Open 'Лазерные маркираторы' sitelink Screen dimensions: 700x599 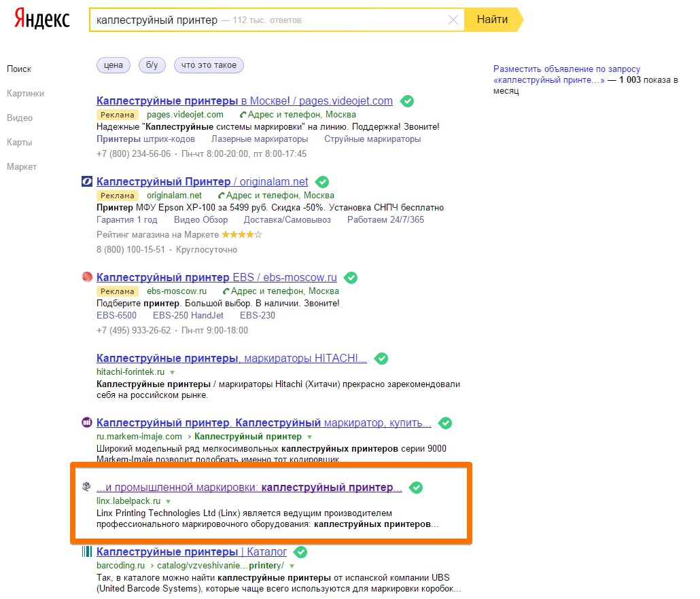260,139
